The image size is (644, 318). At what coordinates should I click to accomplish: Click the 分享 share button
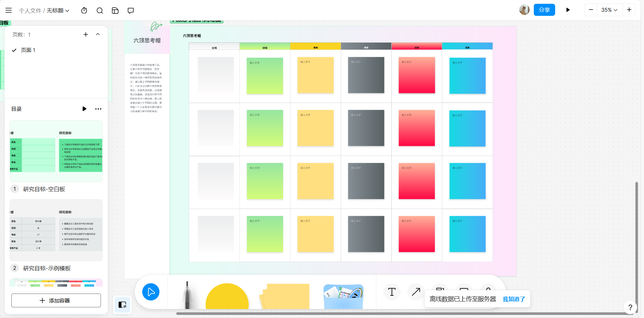pos(544,10)
